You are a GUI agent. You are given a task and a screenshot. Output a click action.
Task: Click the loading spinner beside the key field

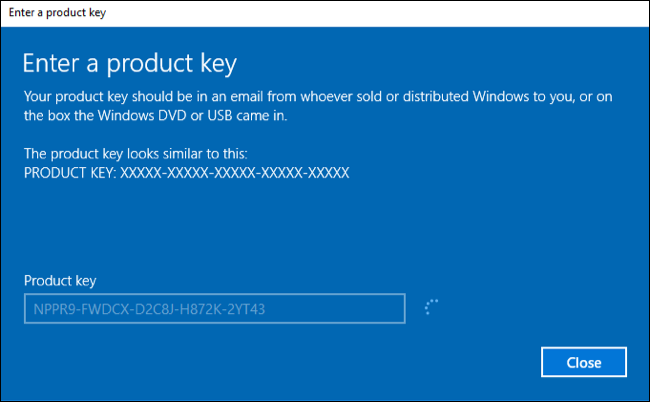pyautogui.click(x=432, y=307)
